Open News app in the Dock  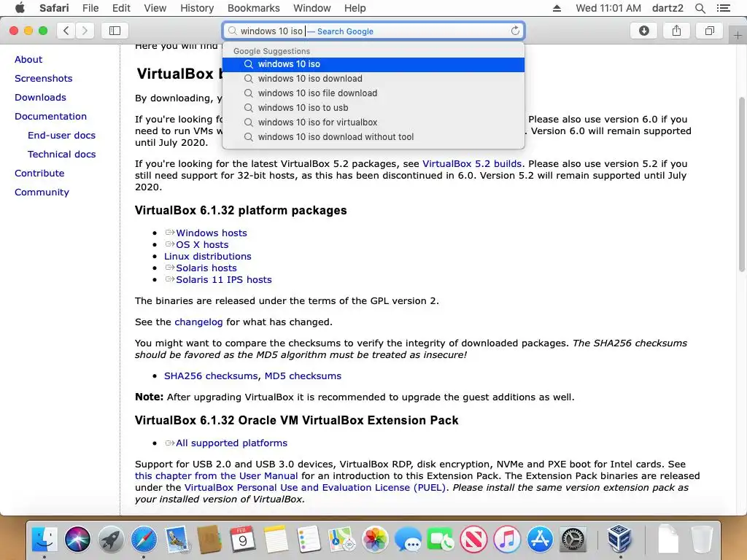click(474, 539)
